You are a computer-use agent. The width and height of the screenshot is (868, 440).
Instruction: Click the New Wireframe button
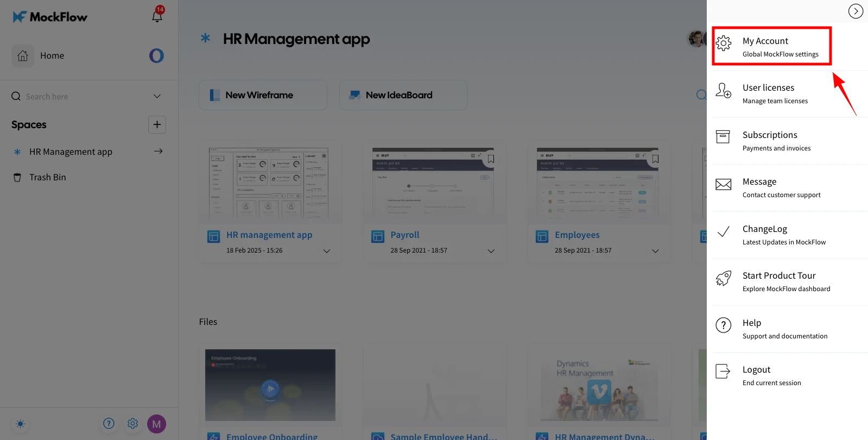coord(263,95)
